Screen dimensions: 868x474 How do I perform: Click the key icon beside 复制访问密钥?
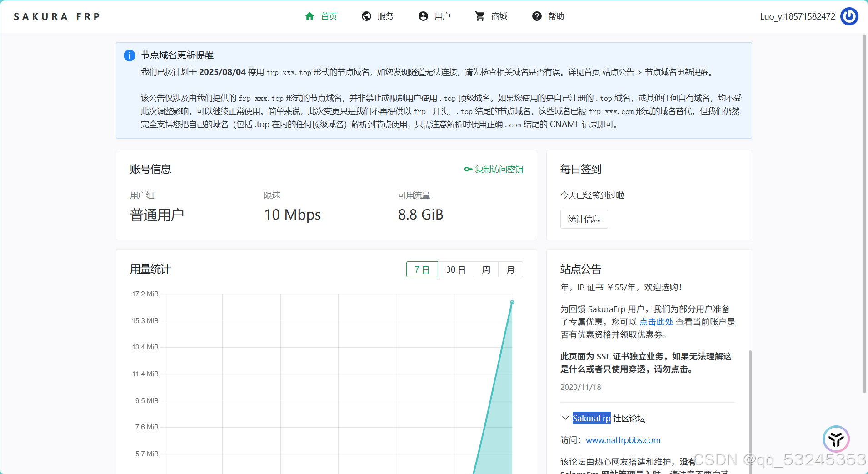pyautogui.click(x=468, y=169)
